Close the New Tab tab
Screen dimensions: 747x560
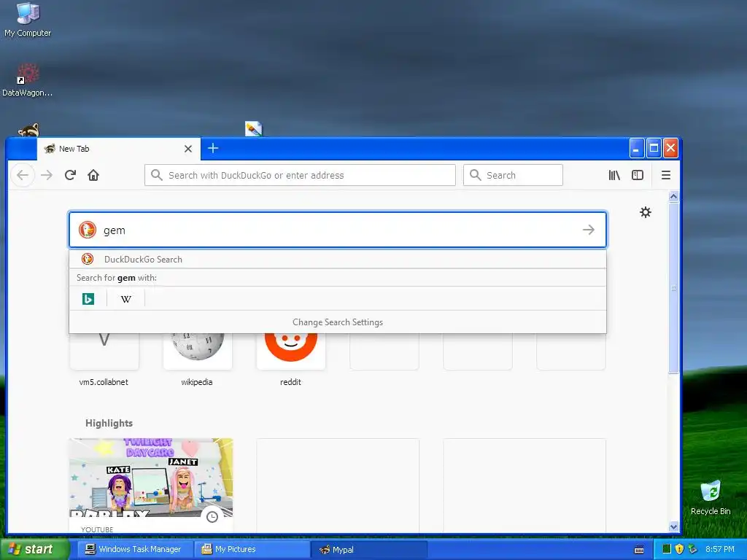[188, 149]
